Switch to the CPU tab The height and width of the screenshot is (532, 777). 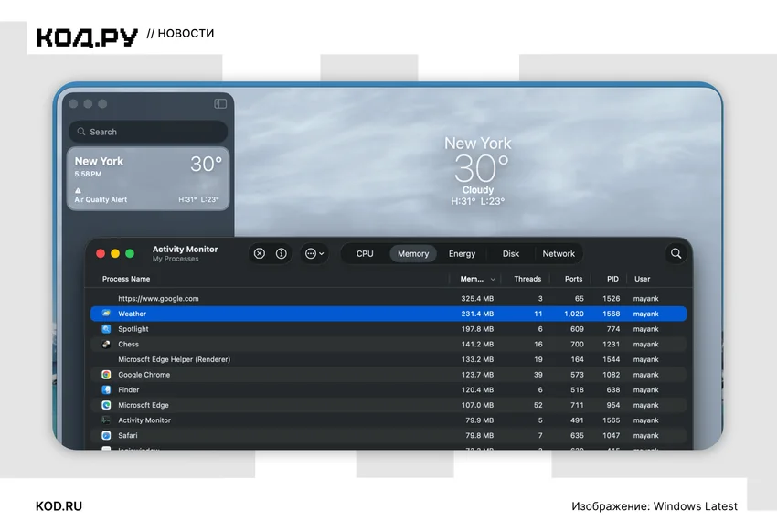click(365, 253)
